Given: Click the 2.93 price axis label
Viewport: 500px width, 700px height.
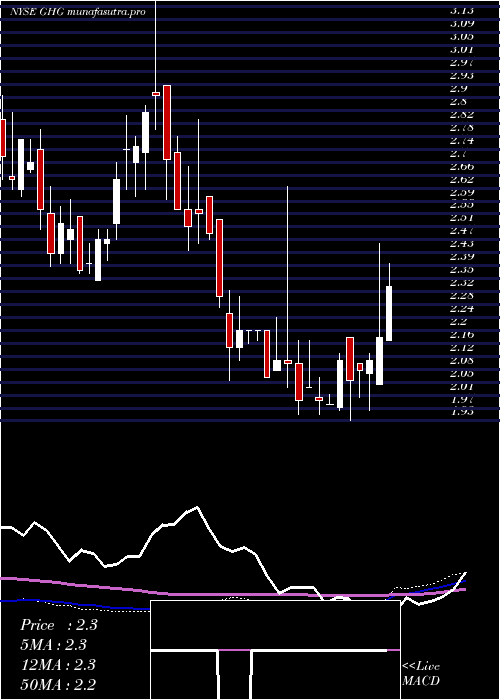Looking at the screenshot, I should pos(462,75).
